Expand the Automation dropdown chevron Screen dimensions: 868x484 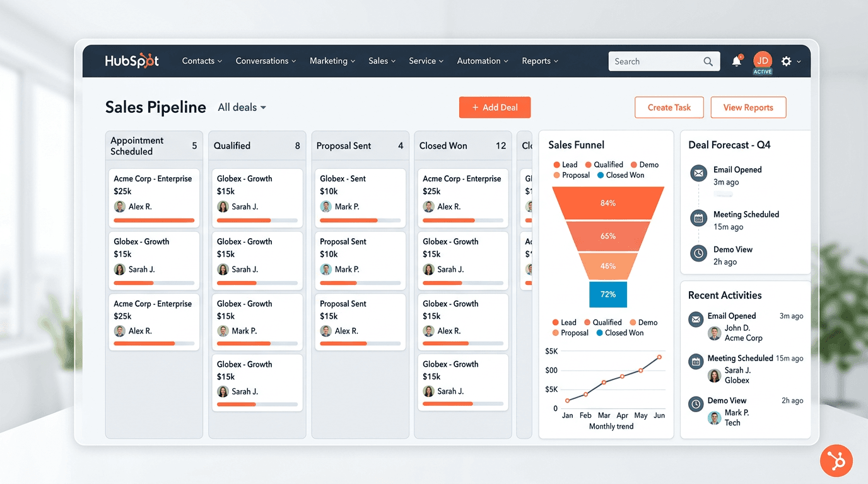click(x=506, y=62)
